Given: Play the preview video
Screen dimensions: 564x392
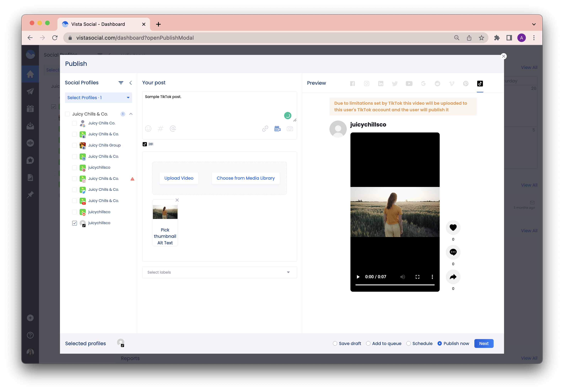Looking at the screenshot, I should [x=358, y=277].
